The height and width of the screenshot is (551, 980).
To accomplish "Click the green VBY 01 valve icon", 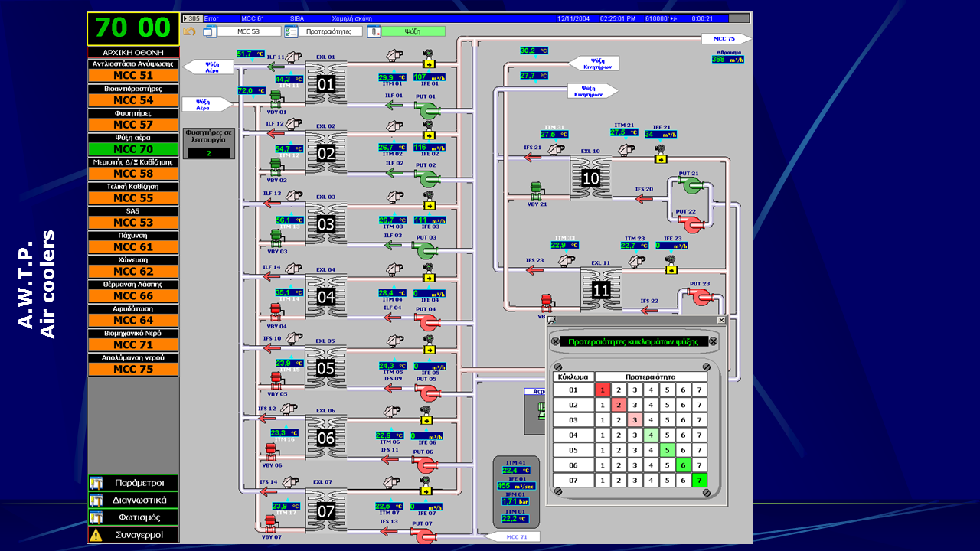I will tap(276, 99).
